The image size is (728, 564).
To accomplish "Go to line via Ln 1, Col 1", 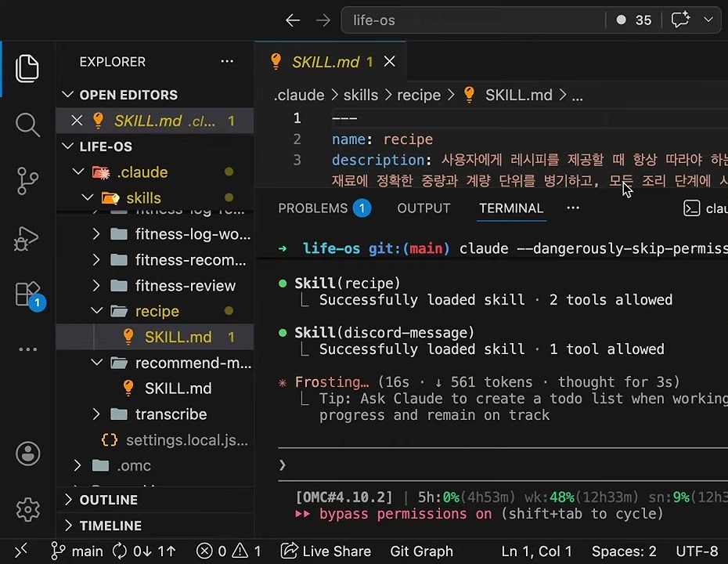I will [x=537, y=551].
